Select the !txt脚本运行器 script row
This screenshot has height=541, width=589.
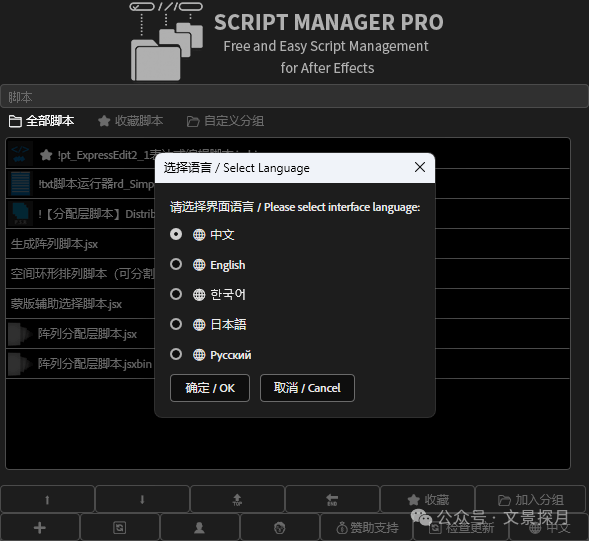pyautogui.click(x=288, y=184)
